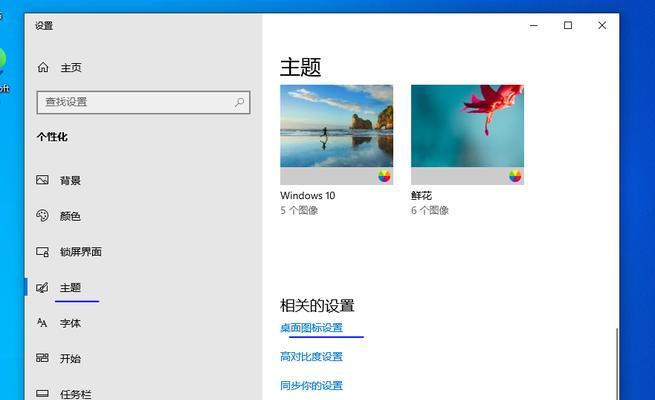Click the 主题 brush icon
The width and height of the screenshot is (655, 400).
[42, 287]
